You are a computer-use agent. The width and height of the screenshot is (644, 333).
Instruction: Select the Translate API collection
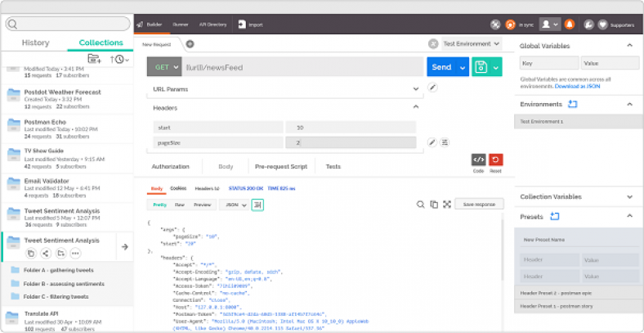pos(67,320)
